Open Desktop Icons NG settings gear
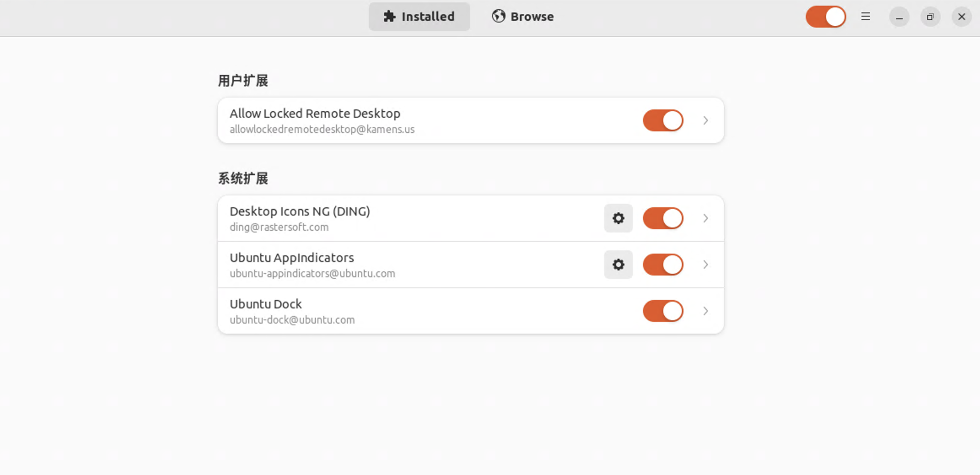980x475 pixels. coord(618,218)
